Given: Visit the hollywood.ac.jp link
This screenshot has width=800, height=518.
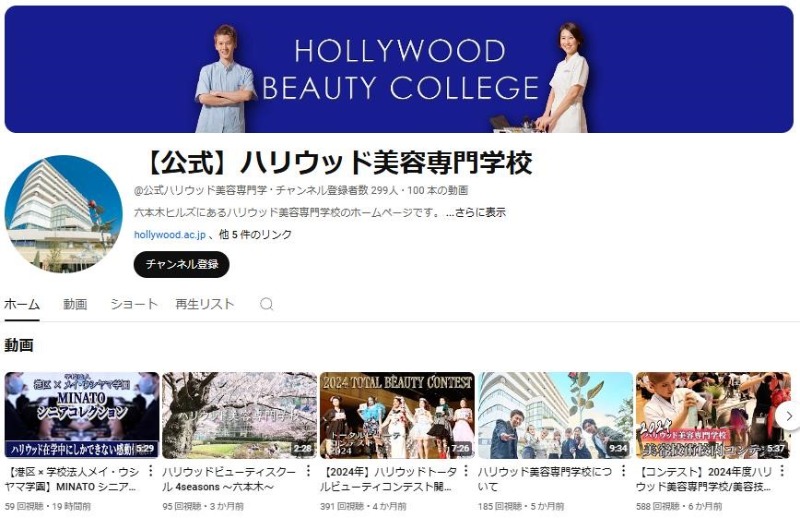Looking at the screenshot, I should [x=169, y=235].
